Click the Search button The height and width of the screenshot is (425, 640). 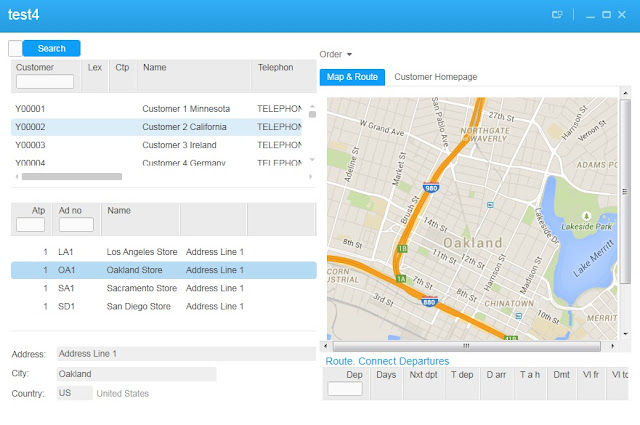click(x=51, y=49)
